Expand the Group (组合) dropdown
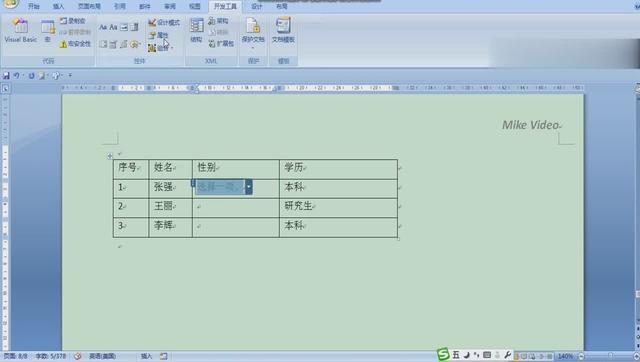This screenshot has width=640, height=362. (160, 48)
